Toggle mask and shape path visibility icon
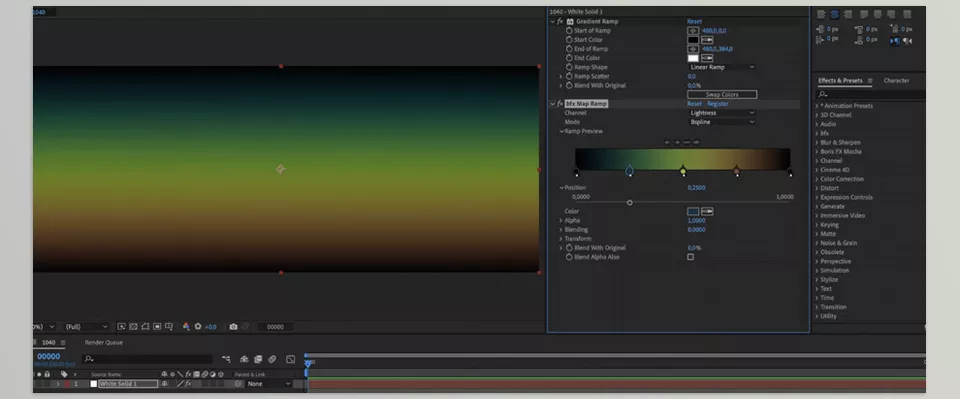This screenshot has width=960, height=399. (145, 327)
